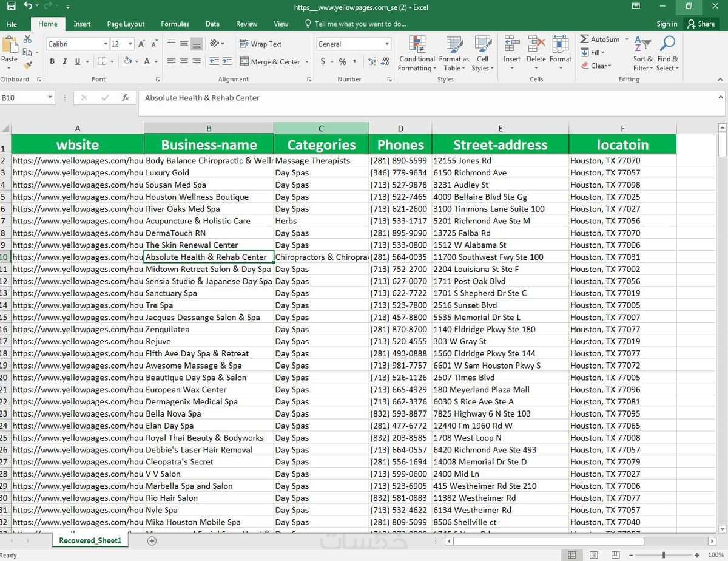
Task: Click the AutoSum button
Action: click(600, 39)
